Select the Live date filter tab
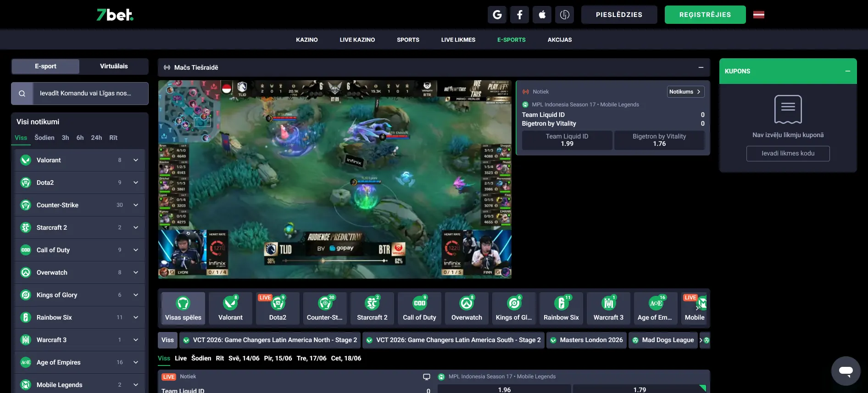 pyautogui.click(x=181, y=358)
